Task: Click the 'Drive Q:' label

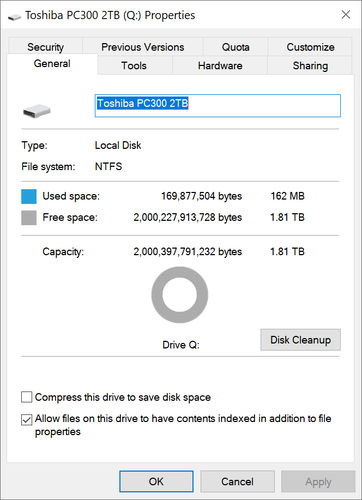Action: tap(181, 345)
